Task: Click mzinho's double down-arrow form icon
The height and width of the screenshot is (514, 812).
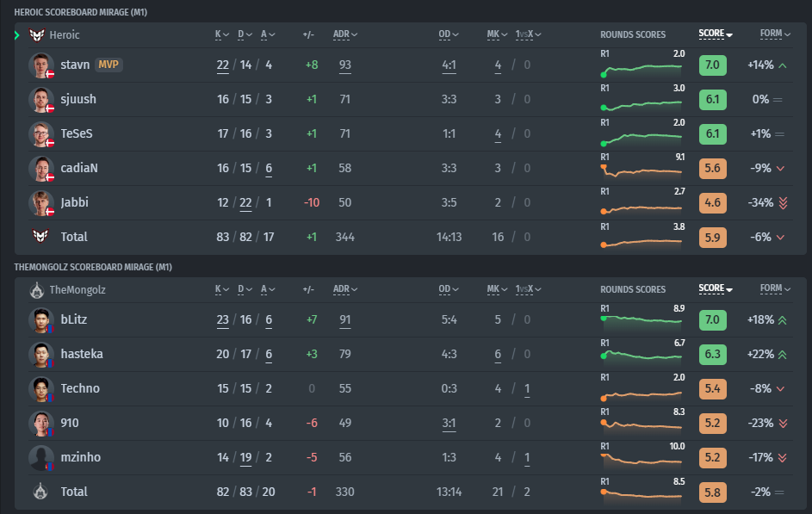Action: [783, 457]
